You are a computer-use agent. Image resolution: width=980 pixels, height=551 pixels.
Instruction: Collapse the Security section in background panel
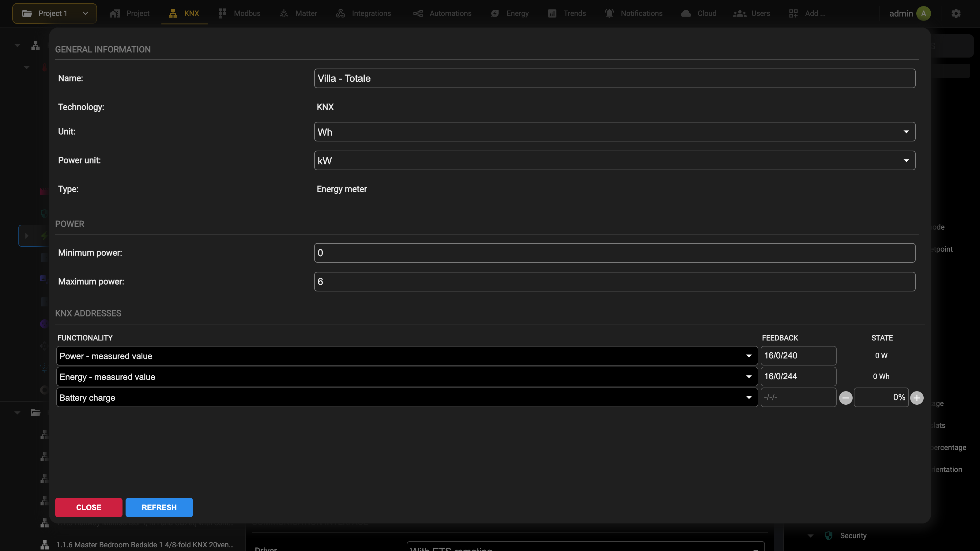[810, 536]
